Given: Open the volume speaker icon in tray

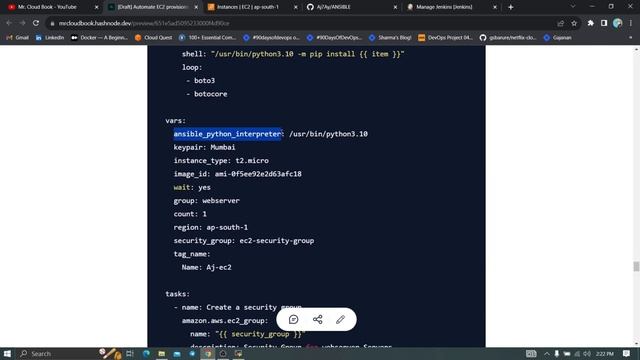Looking at the screenshot, I should (587, 353).
